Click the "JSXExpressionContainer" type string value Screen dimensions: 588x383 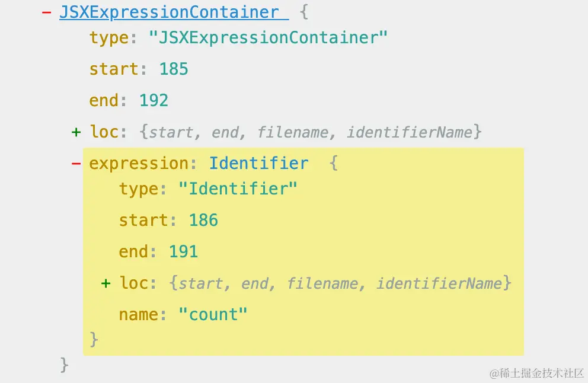click(268, 38)
